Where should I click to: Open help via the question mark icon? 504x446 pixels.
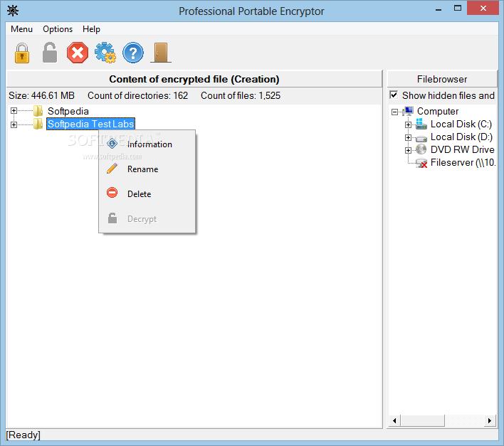pyautogui.click(x=133, y=53)
